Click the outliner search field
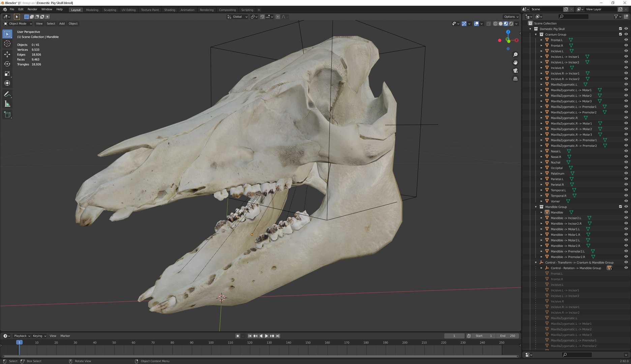Viewport: 631px width, 364px height. click(573, 17)
